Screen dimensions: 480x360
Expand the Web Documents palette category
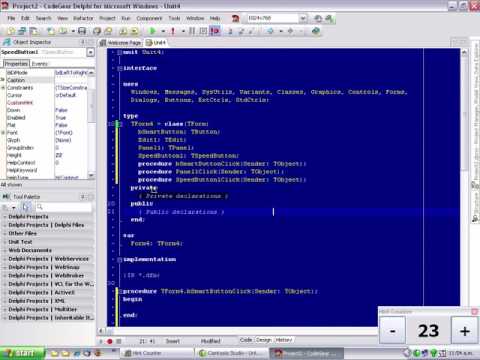[48, 250]
